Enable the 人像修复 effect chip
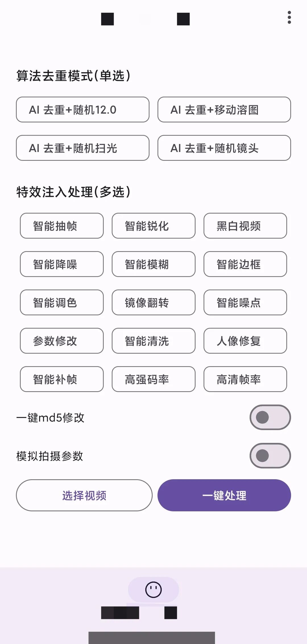Image resolution: width=307 pixels, height=644 pixels. [245, 341]
